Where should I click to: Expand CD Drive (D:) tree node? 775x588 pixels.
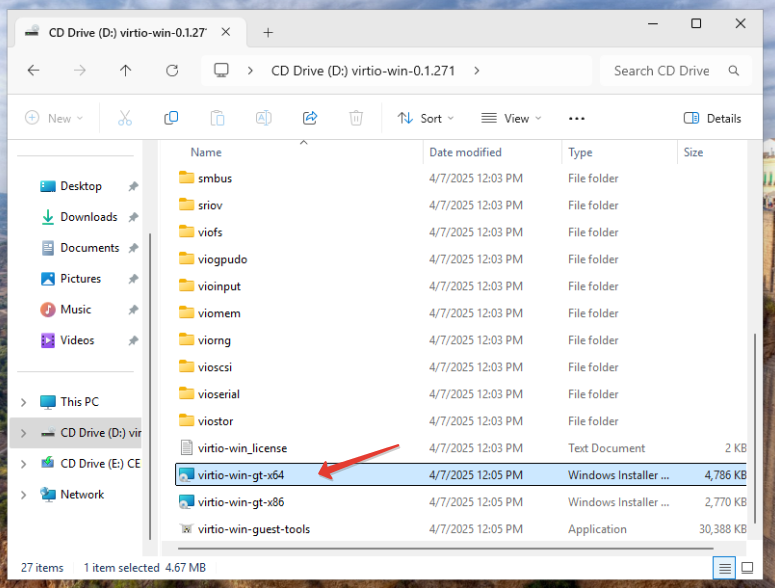click(23, 433)
